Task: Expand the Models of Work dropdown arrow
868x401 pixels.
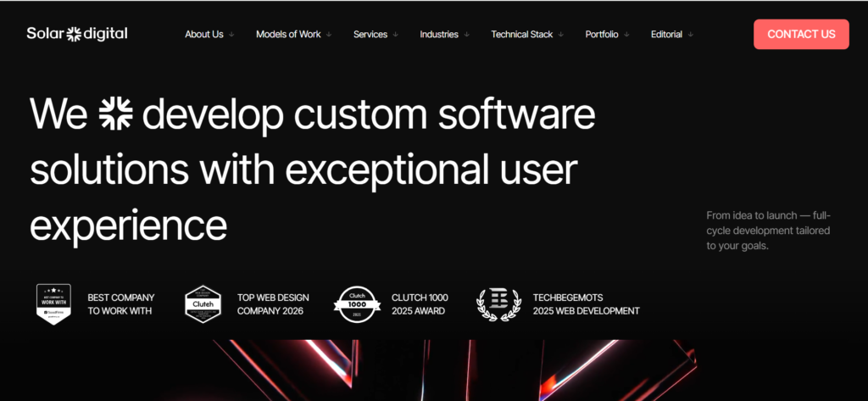Action: [329, 35]
